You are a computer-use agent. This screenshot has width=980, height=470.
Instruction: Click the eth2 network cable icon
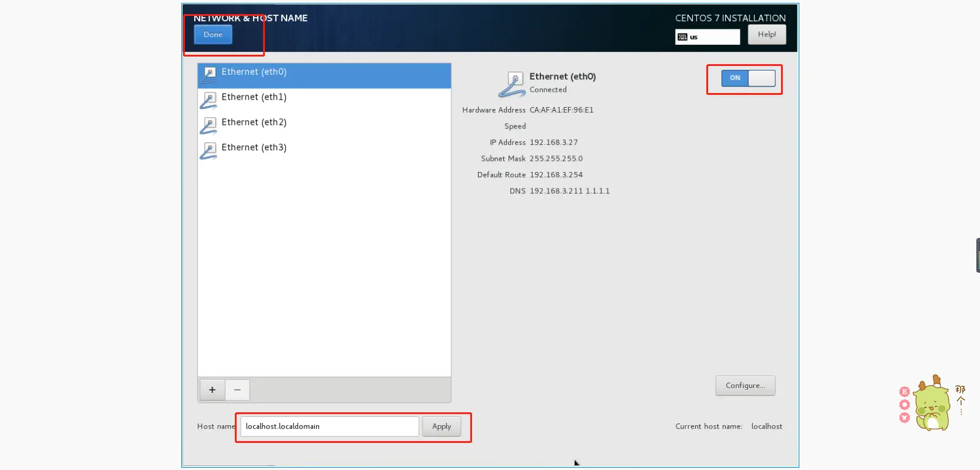click(208, 126)
